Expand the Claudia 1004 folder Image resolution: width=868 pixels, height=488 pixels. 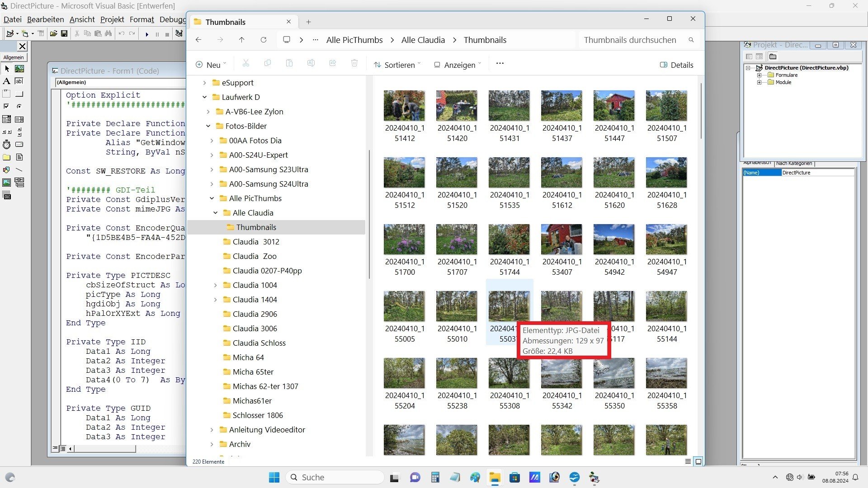click(215, 285)
